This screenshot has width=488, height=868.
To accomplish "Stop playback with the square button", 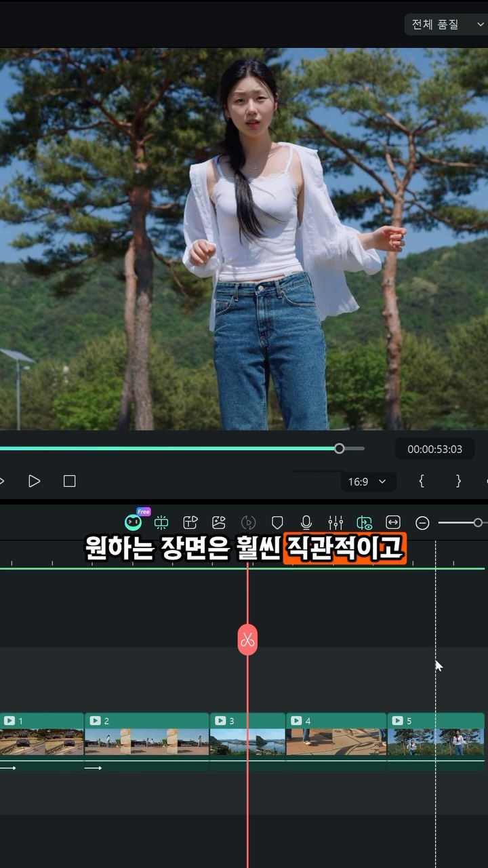I will click(x=69, y=481).
